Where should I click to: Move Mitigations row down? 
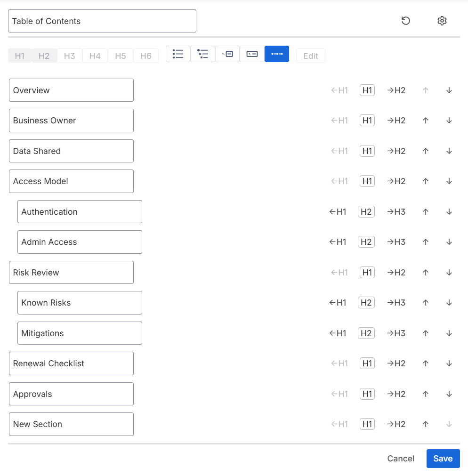point(449,333)
